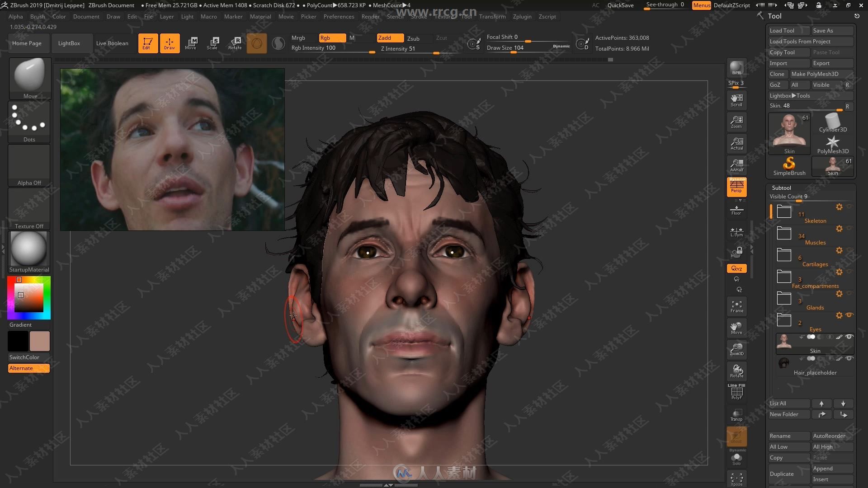Activate the Edit mode button
The image size is (868, 488).
[x=148, y=43]
